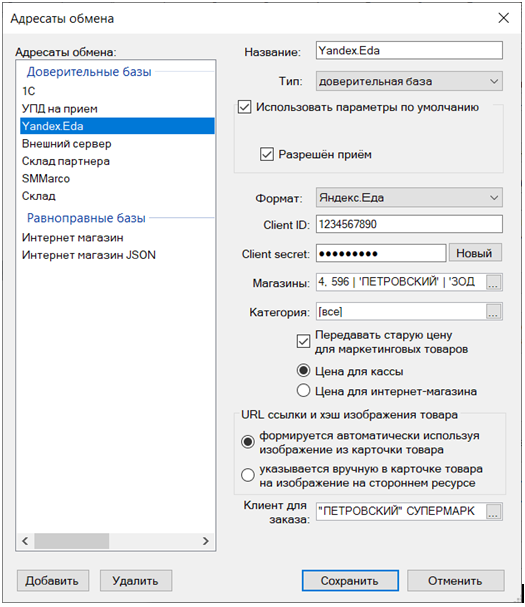The height and width of the screenshot is (607, 525).
Task: Click the horizontal scrollbar thumb
Action: tap(72, 541)
